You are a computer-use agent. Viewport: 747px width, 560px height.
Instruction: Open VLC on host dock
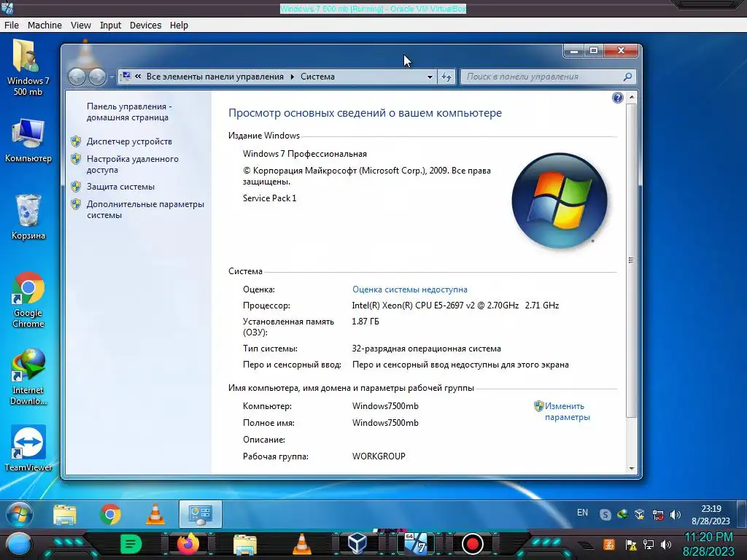tap(301, 544)
